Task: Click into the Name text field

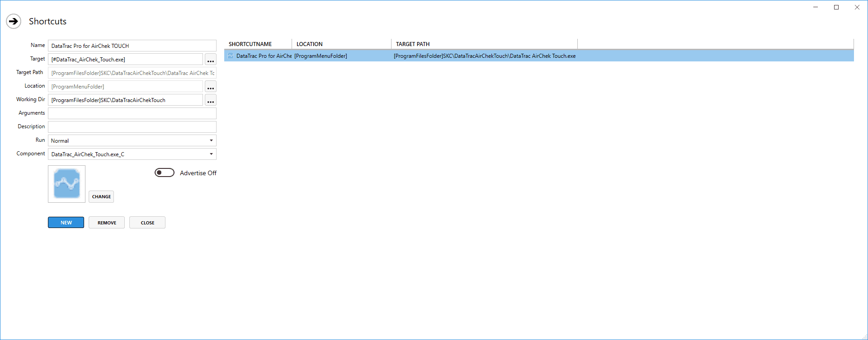Action: pyautogui.click(x=132, y=46)
